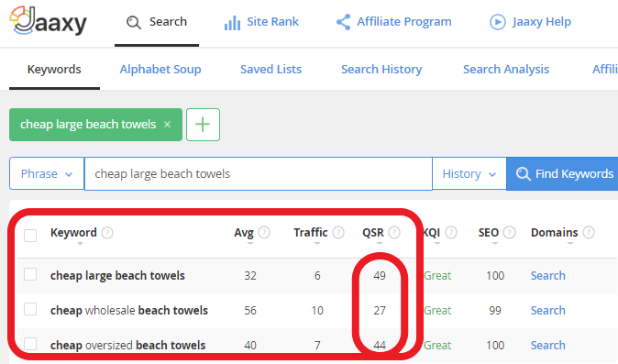Click the help icon next to Avg
618x364 pixels.
click(264, 232)
